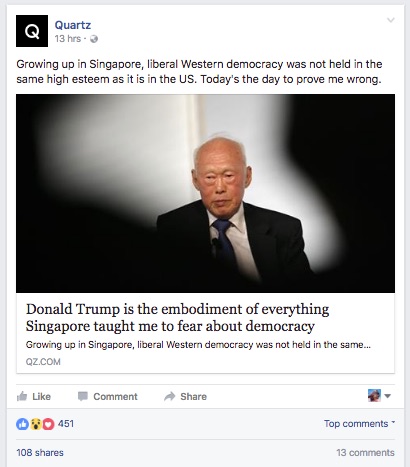
Task: Open the acting-as profile picture selector
Action: pos(379,396)
